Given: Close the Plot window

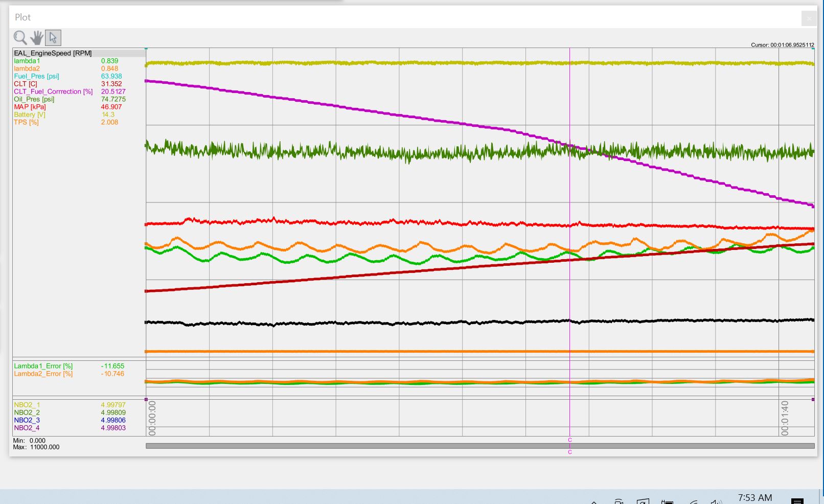Looking at the screenshot, I should [x=809, y=19].
